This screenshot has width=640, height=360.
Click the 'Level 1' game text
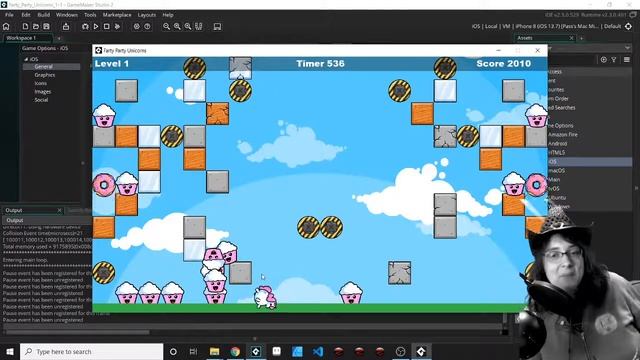click(x=112, y=64)
